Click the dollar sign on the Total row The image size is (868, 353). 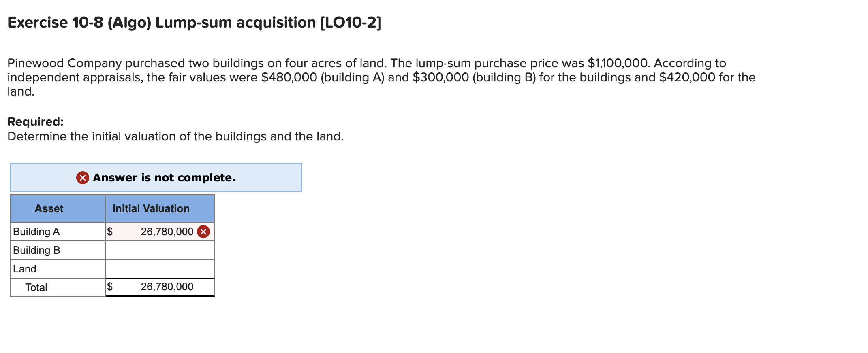point(110,287)
